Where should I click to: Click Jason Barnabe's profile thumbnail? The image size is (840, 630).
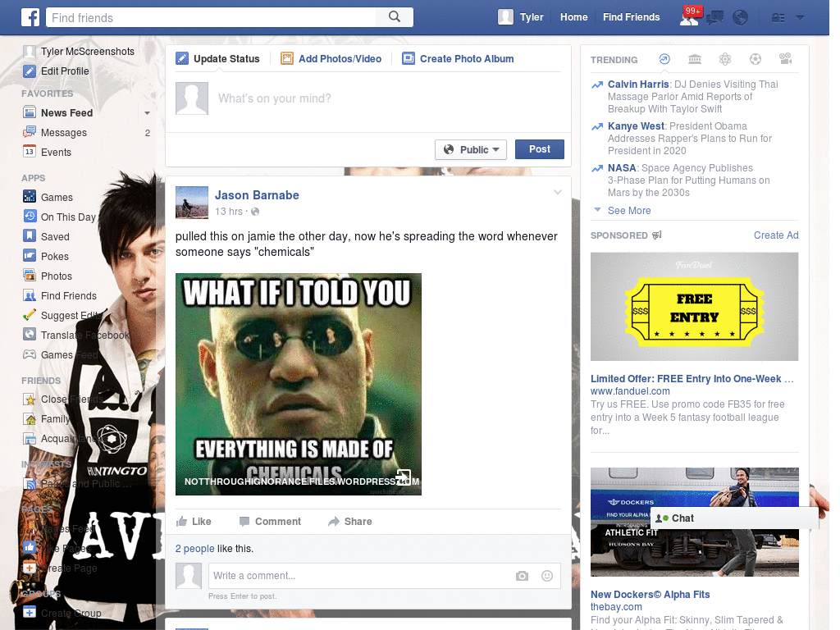[192, 203]
